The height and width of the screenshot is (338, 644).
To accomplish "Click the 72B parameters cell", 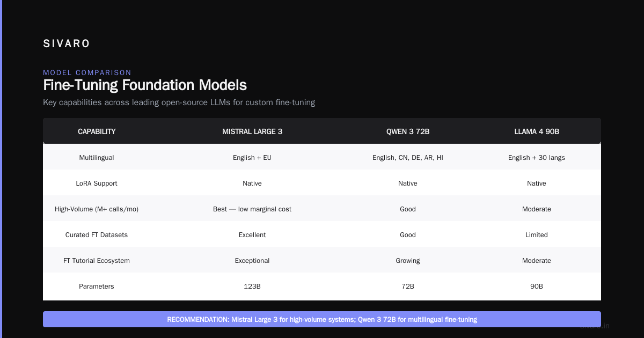I will click(x=408, y=286).
